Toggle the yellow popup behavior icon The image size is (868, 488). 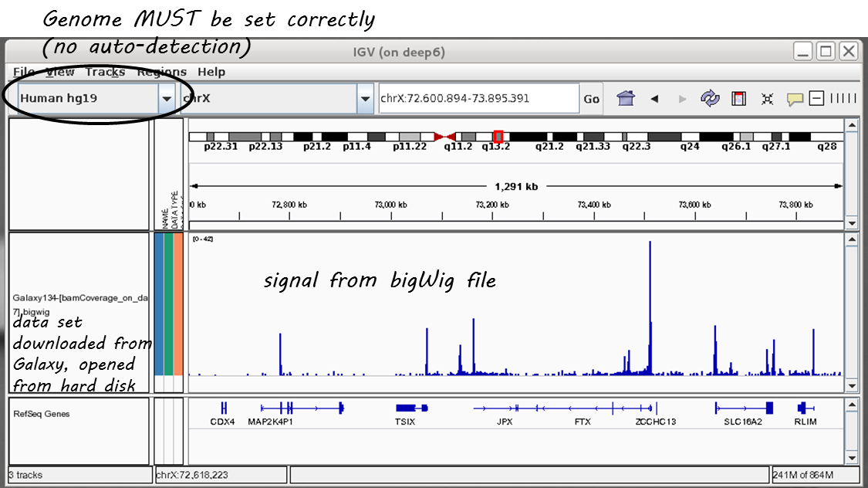click(x=795, y=99)
